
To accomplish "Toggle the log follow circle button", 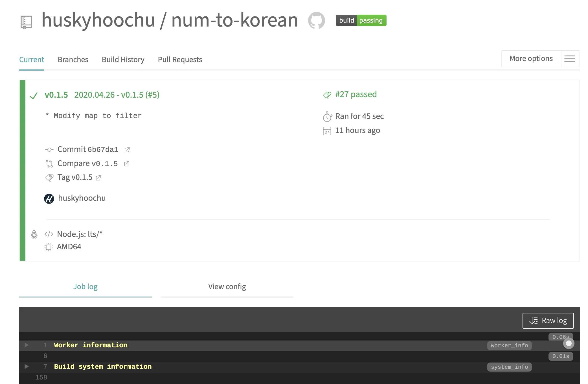I will click(x=569, y=343).
